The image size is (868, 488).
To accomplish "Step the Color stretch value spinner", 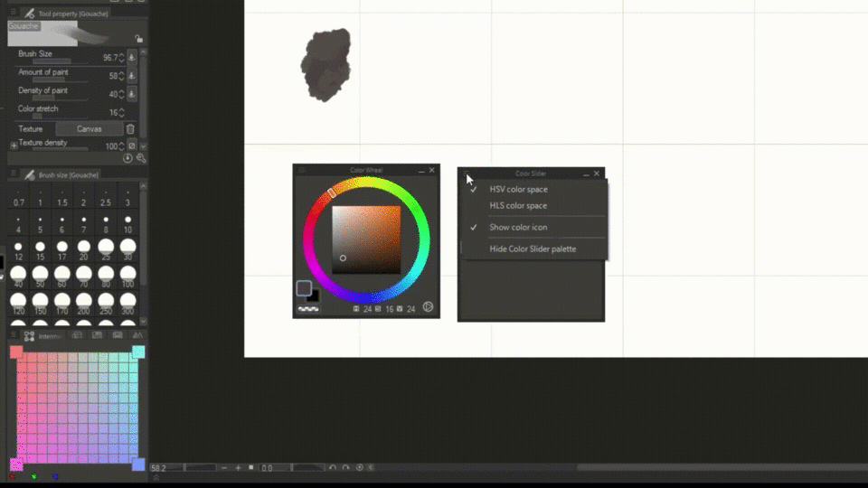I will point(122,112).
